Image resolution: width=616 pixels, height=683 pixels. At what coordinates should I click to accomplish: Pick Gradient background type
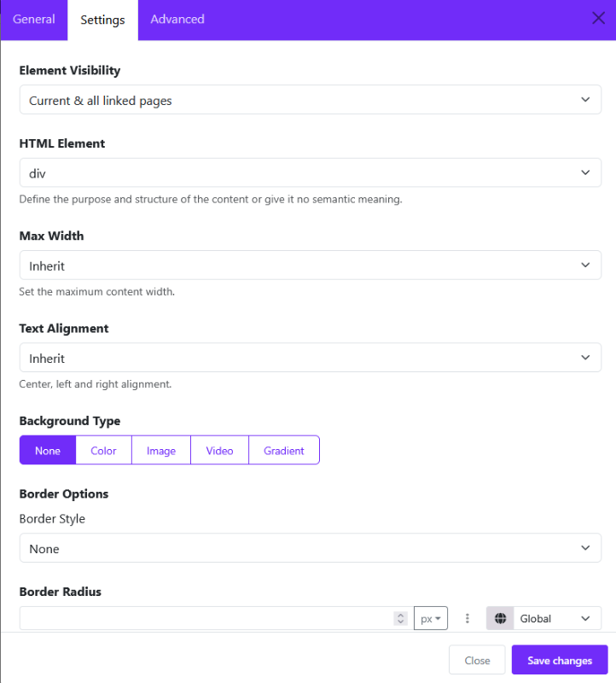[284, 451]
